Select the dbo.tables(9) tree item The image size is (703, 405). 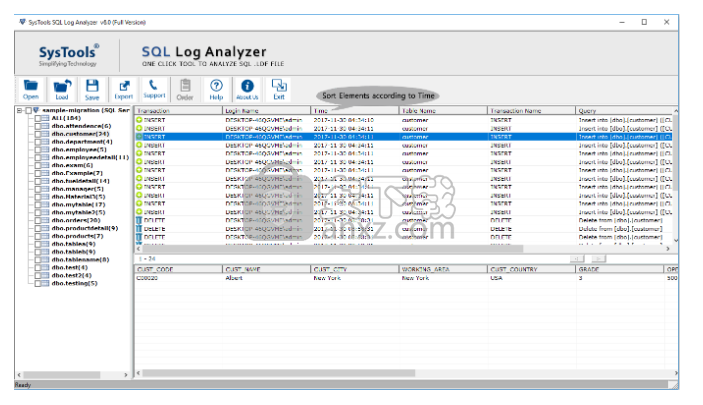pos(73,244)
